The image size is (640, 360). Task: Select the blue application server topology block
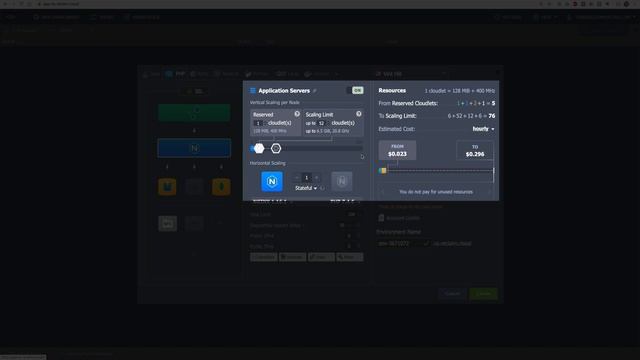point(194,148)
